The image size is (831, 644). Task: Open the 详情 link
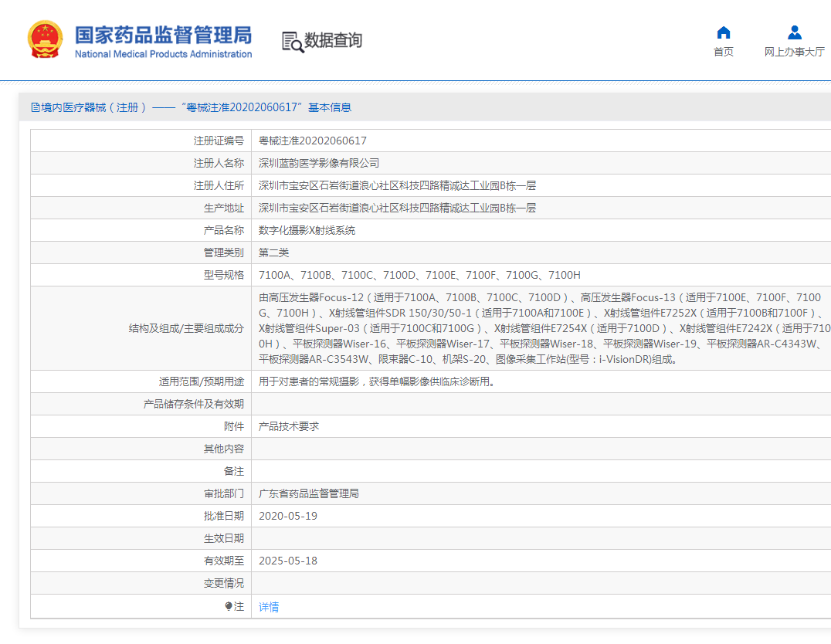pos(269,607)
